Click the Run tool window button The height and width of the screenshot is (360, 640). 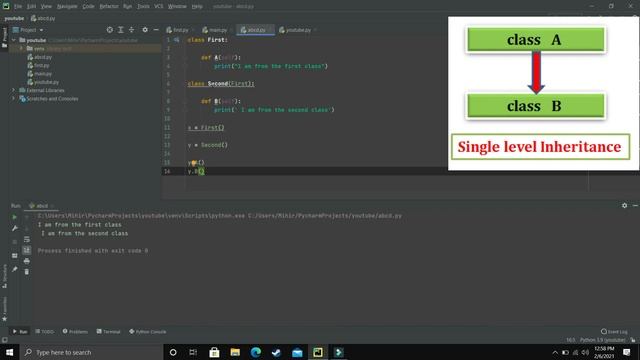tap(20, 331)
